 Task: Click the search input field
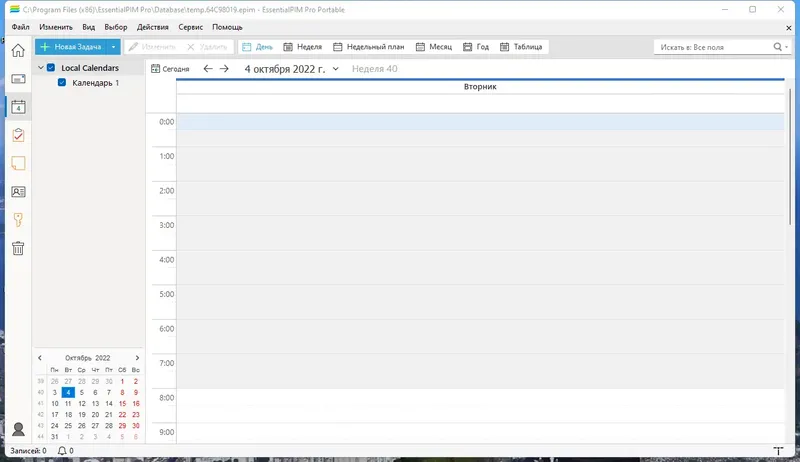coord(714,47)
